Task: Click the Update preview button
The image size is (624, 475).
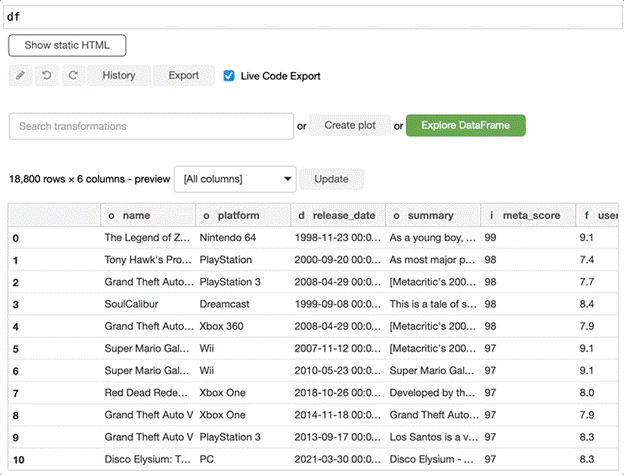Action: [331, 179]
